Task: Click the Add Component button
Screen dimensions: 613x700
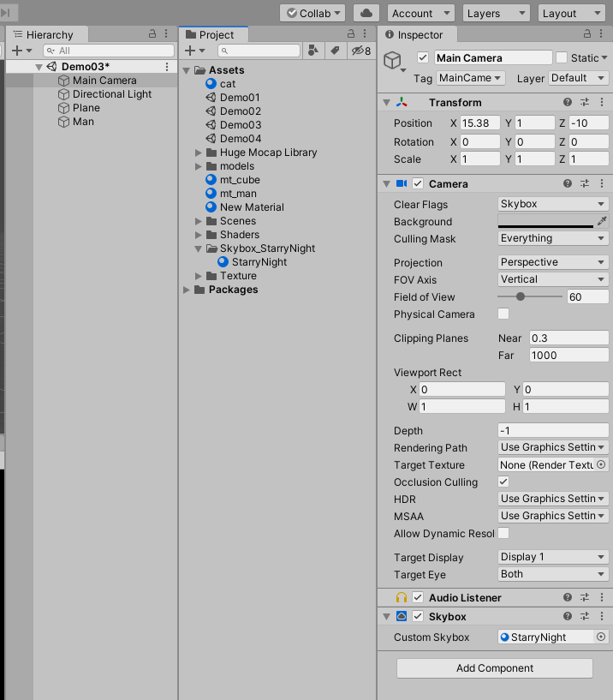Action: 494,667
